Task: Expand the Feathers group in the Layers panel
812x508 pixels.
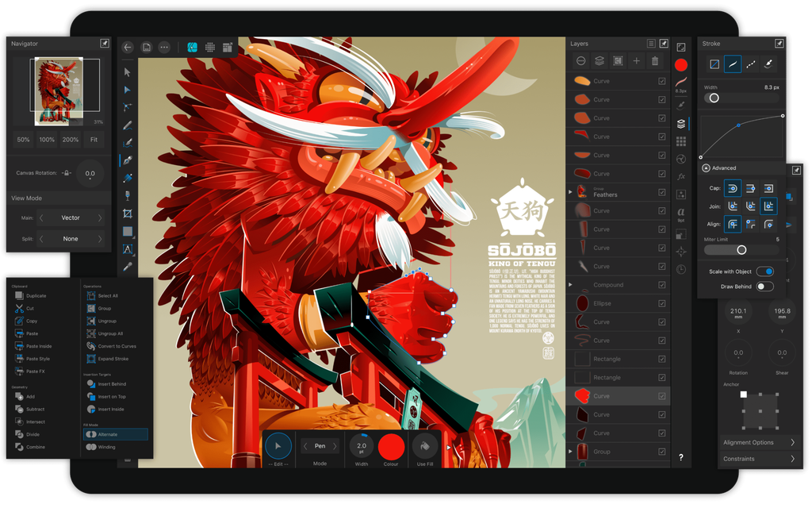Action: [570, 190]
